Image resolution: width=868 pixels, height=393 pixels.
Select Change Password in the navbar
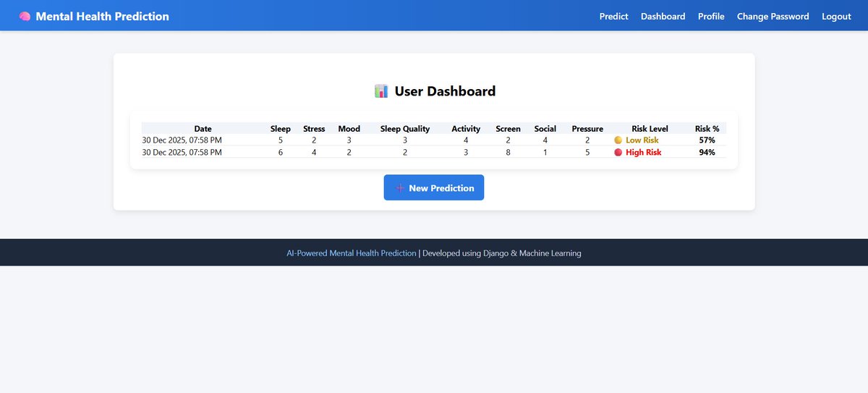(773, 16)
